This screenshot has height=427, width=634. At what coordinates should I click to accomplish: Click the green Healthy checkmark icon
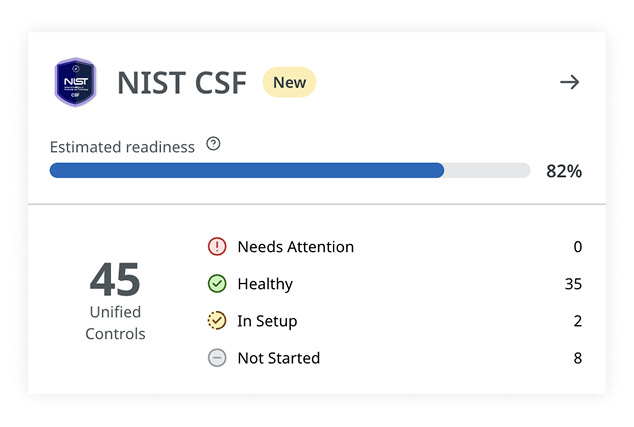[217, 284]
